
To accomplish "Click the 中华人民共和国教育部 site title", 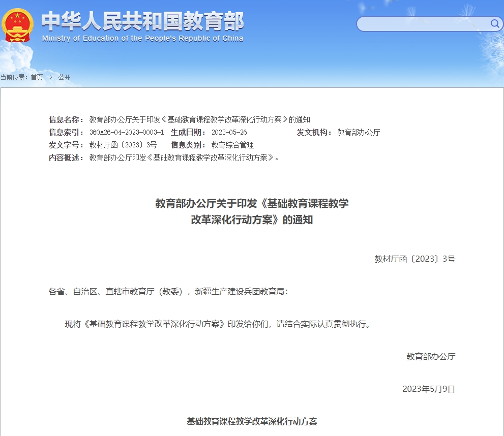I will [x=143, y=21].
